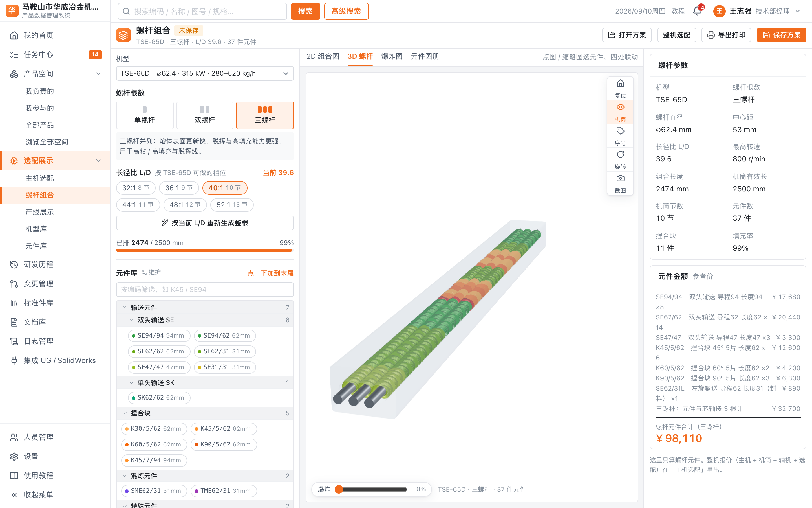Click 按当前 L/D 重新生成整根 button
This screenshot has width=812, height=508.
coord(205,223)
